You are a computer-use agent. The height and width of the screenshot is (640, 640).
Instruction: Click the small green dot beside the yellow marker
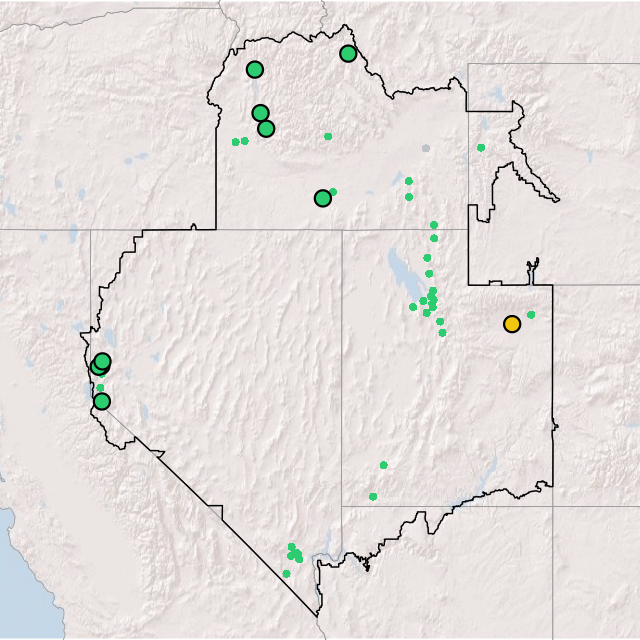pyautogui.click(x=531, y=315)
